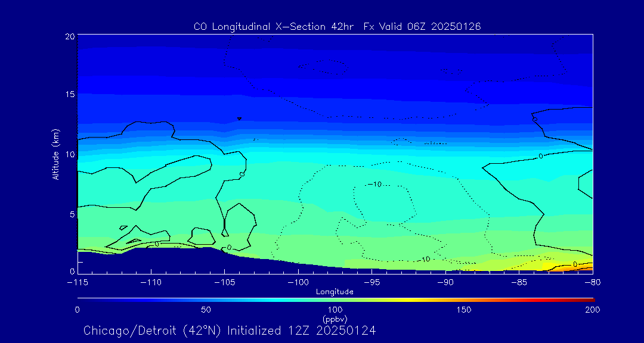Click the '-90' longitude axis tick label

(445, 283)
